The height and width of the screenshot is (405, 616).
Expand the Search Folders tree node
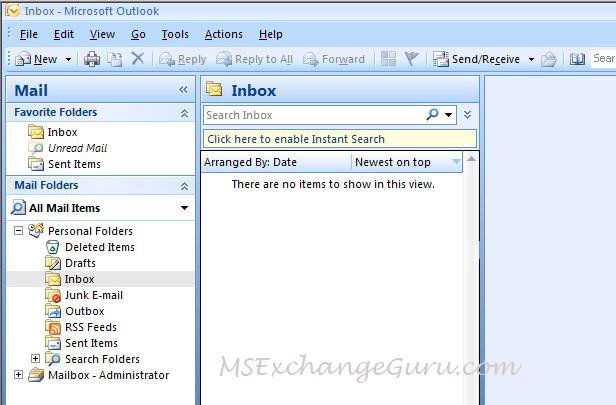tap(36, 359)
